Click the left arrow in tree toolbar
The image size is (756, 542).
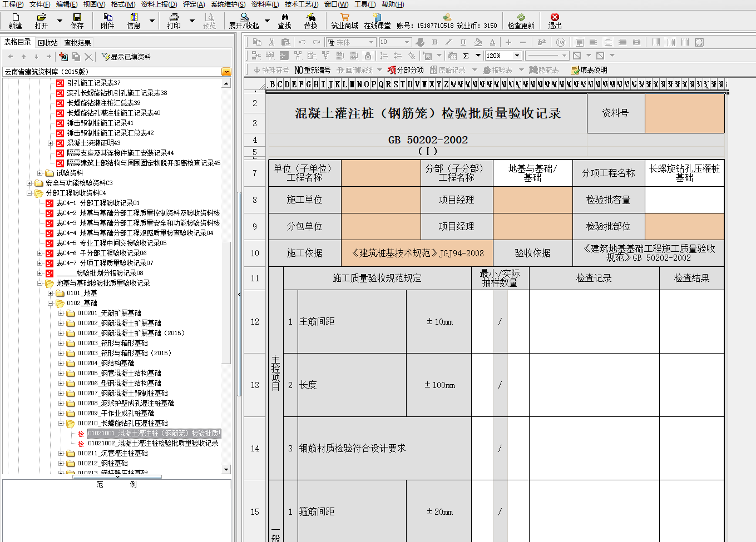click(x=11, y=57)
